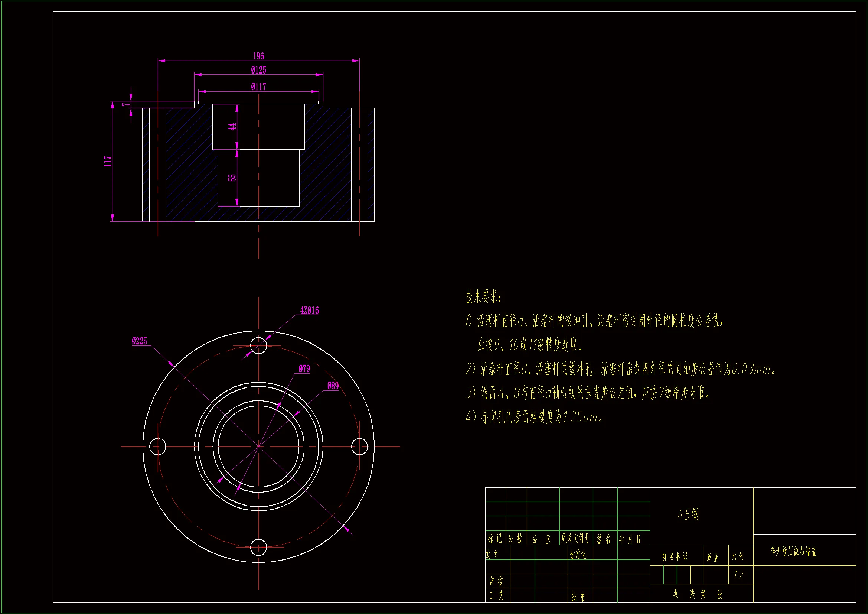Click the 设计 cell in title block
The width and height of the screenshot is (868, 614).
493,554
